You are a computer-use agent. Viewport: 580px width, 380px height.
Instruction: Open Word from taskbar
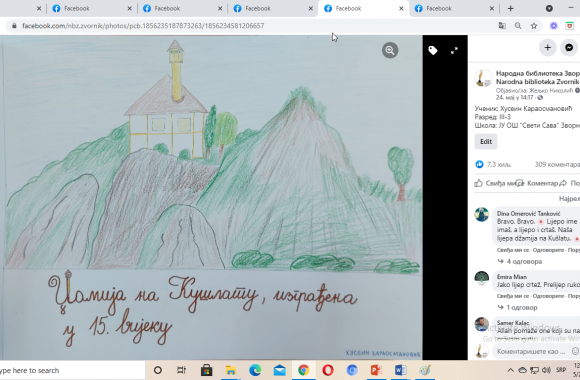(x=401, y=370)
